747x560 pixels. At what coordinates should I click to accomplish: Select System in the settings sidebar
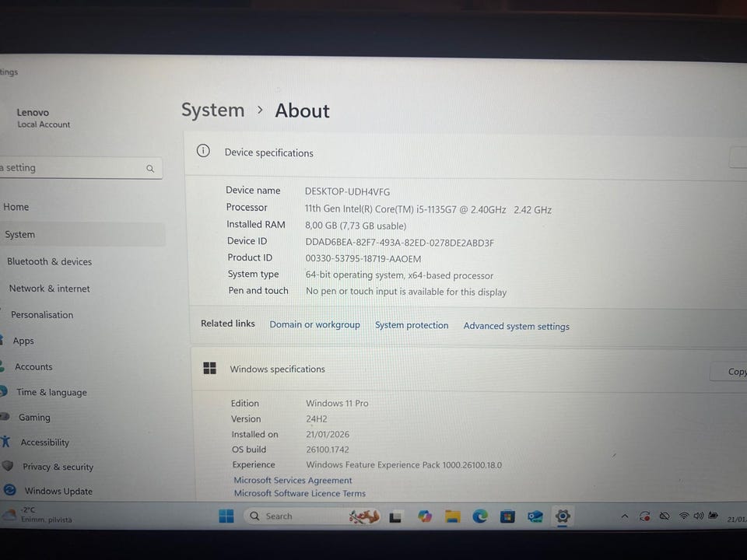point(82,234)
